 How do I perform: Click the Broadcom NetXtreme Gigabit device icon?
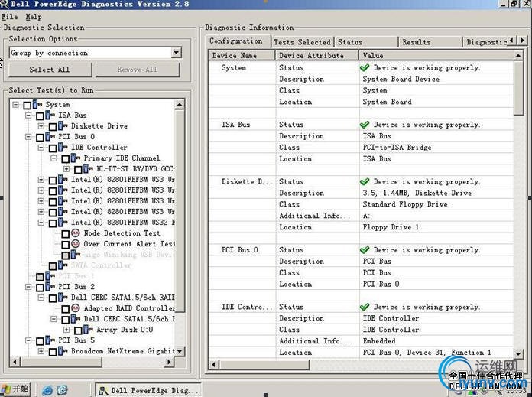click(x=63, y=351)
